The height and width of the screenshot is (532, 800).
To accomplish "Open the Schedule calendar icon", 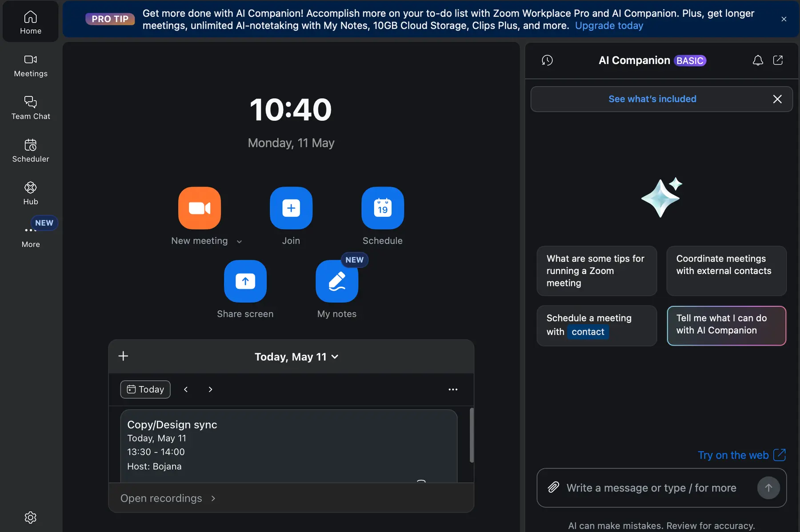I will coord(383,208).
